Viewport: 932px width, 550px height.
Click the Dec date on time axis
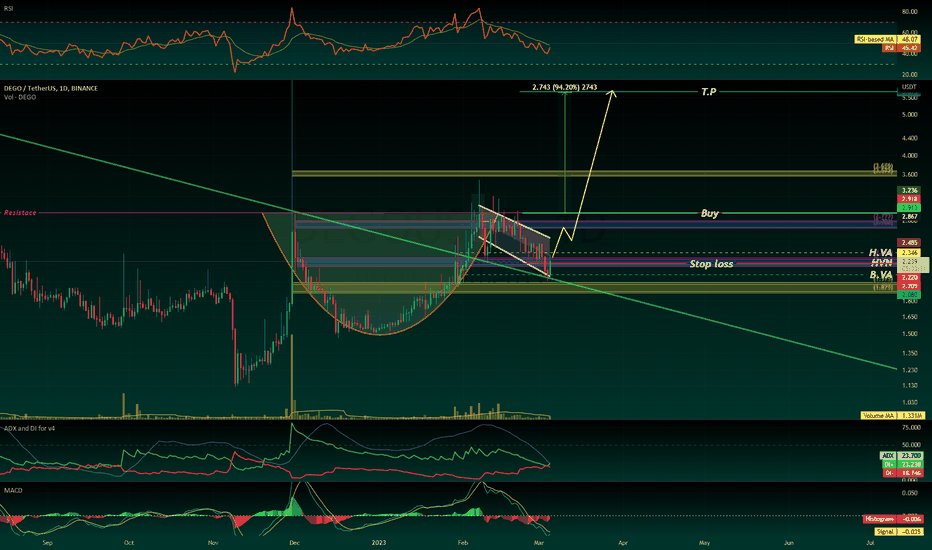[x=294, y=542]
